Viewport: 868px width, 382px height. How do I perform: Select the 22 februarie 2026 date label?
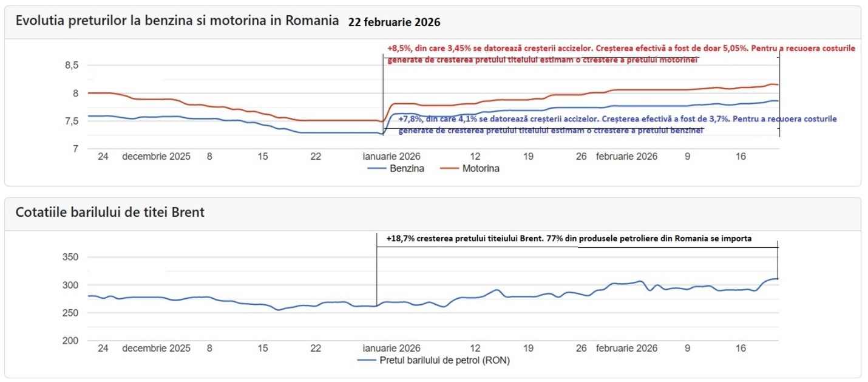(394, 22)
